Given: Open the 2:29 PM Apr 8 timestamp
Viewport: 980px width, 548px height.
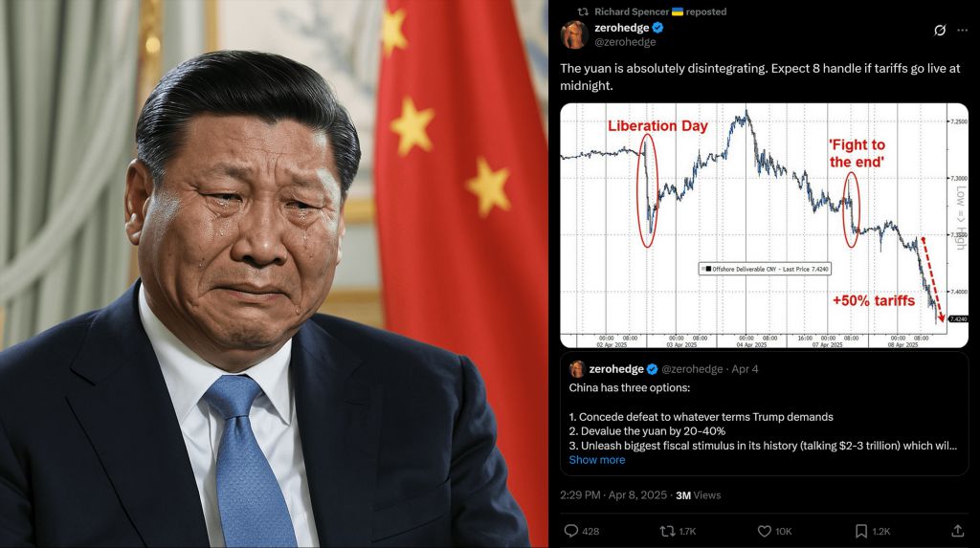Looking at the screenshot, I should pyautogui.click(x=613, y=494).
